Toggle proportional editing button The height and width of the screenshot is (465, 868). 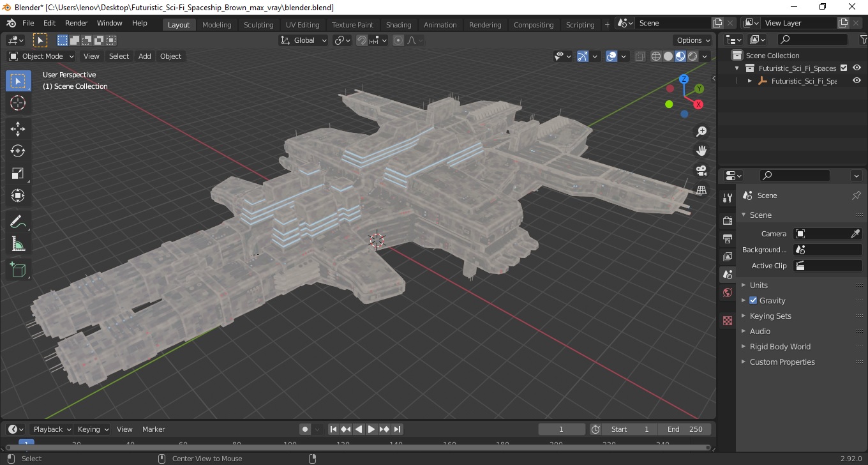coord(398,40)
